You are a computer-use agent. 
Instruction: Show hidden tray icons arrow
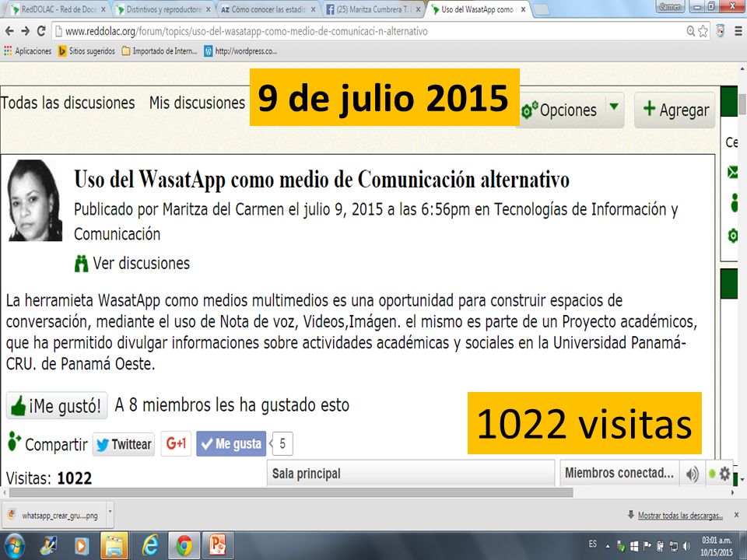click(x=608, y=546)
